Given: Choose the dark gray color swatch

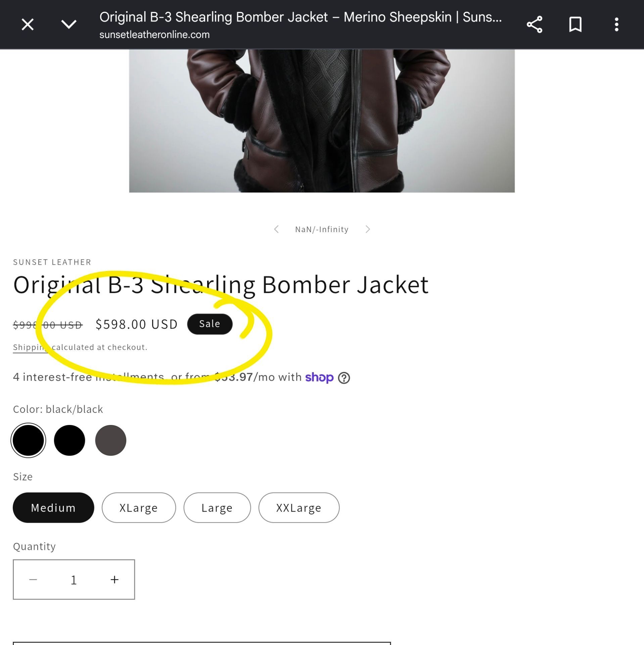Looking at the screenshot, I should click(x=111, y=440).
